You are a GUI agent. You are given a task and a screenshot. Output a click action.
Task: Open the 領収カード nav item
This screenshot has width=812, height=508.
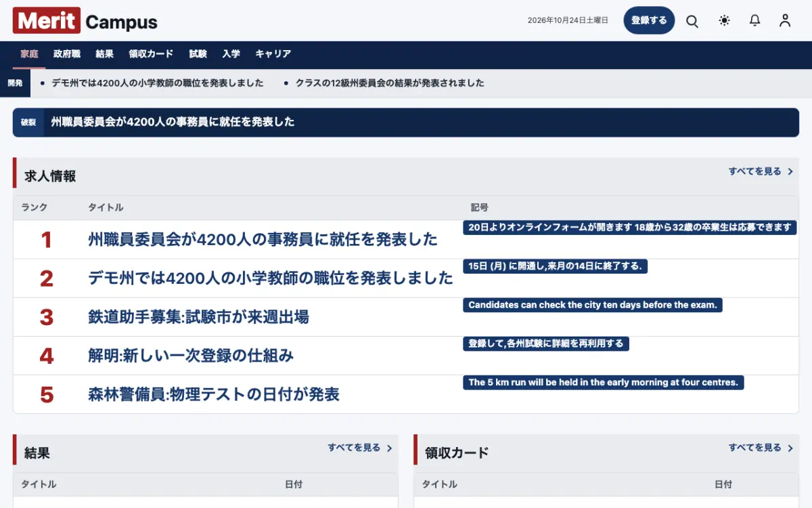[x=151, y=54]
